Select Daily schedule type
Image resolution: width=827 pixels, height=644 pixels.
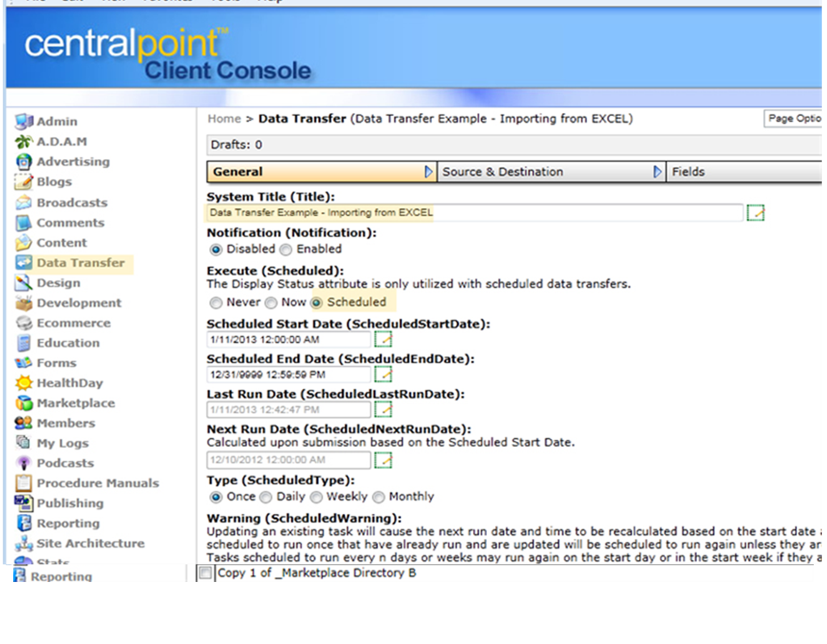point(266,497)
